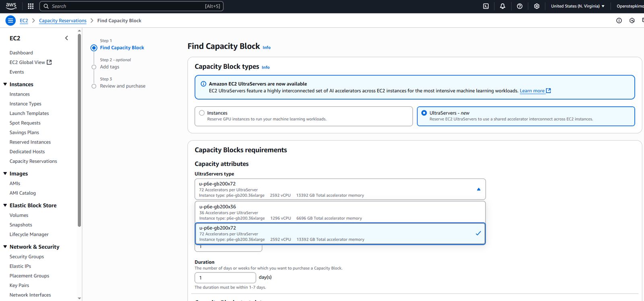Collapse the Elastic Block Store section
This screenshot has width=644, height=301.
5,206
